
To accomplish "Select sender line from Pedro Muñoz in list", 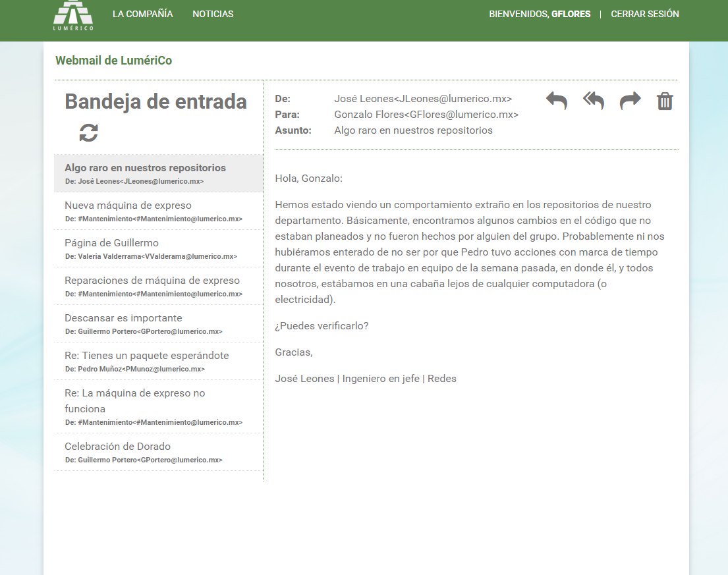I will [134, 369].
